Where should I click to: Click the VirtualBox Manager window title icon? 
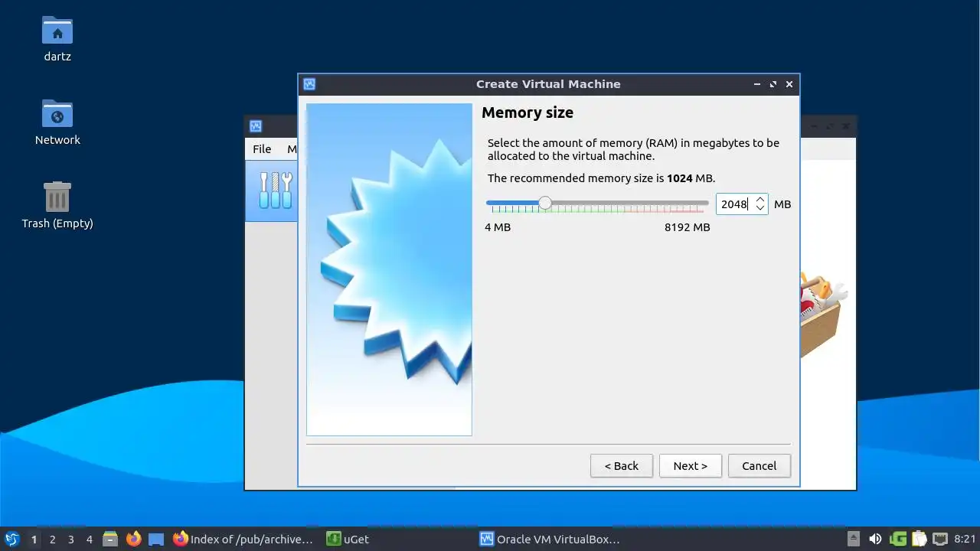(x=256, y=126)
